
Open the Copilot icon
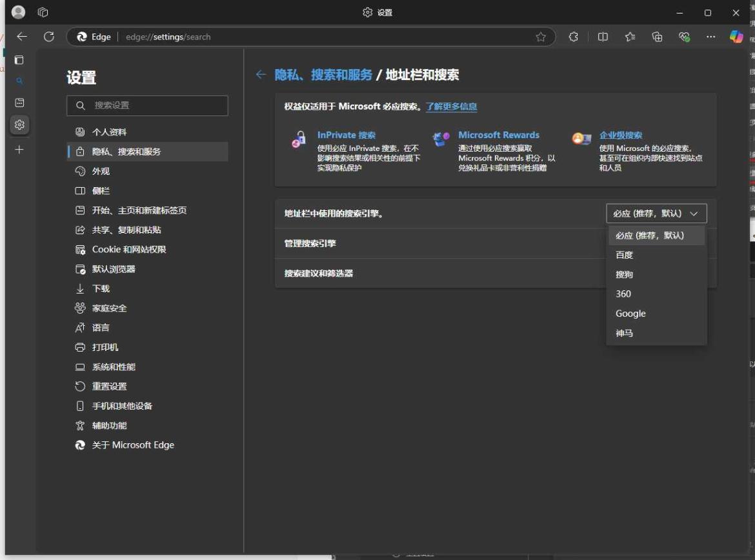(x=736, y=37)
